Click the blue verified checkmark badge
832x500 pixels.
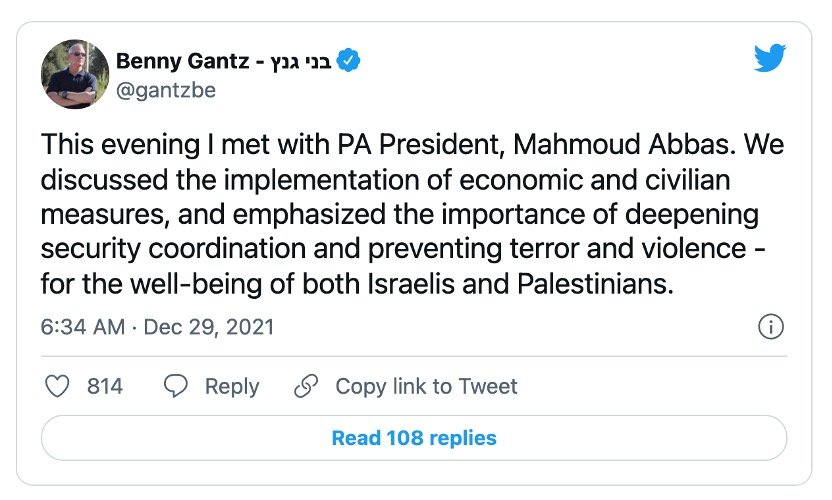tap(348, 61)
